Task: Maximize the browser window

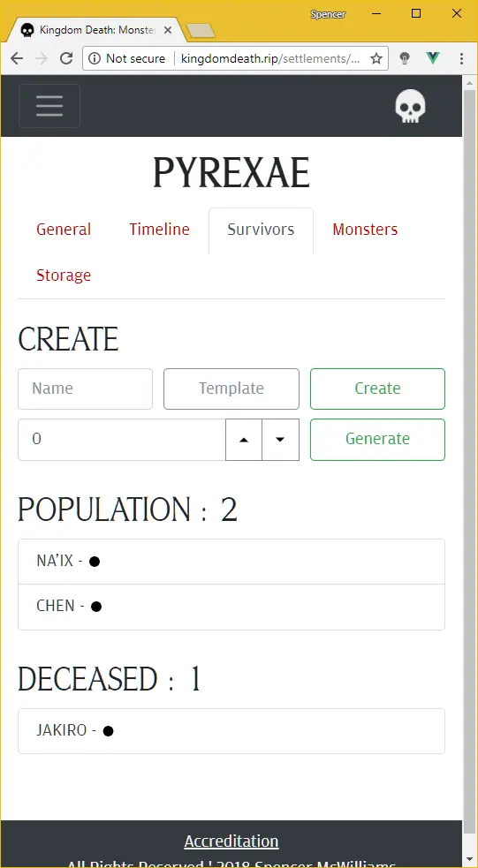Action: (x=416, y=13)
